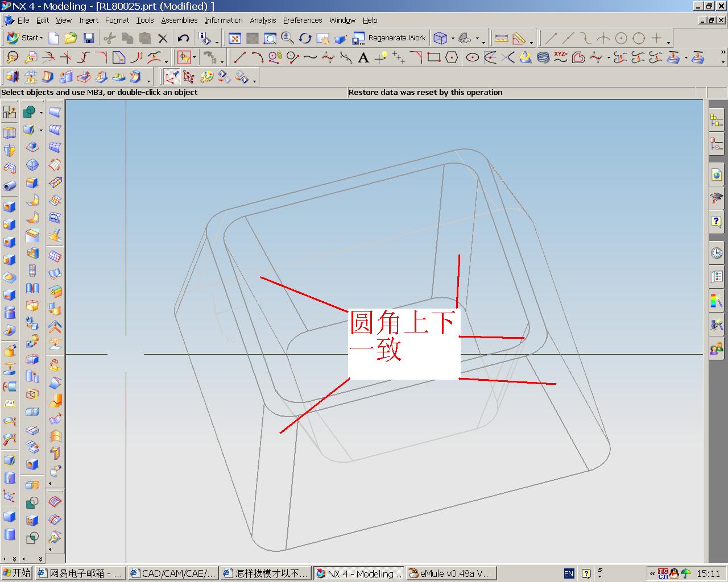This screenshot has width=728, height=582.
Task: Click the Measure Distance ruler icon
Action: [x=501, y=38]
